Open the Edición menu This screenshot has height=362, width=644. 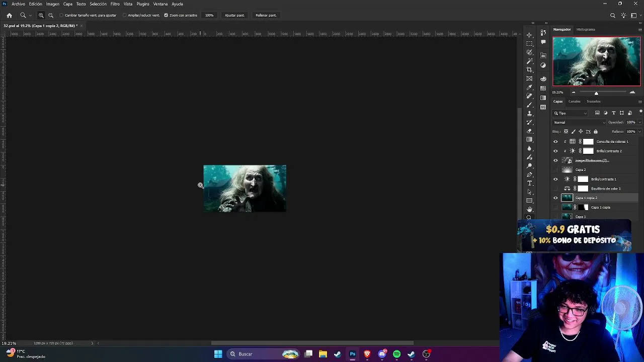point(36,4)
